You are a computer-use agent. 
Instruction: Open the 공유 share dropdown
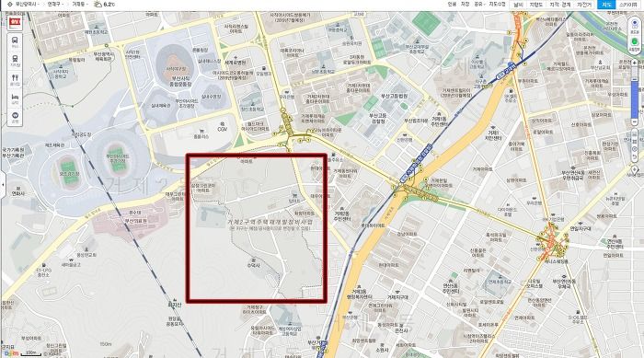click(479, 4)
